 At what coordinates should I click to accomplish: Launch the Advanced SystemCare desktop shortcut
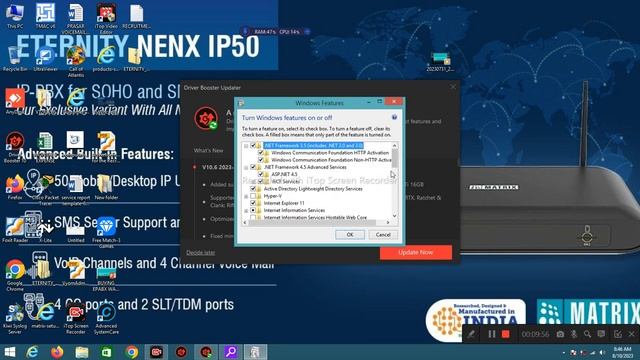[x=106, y=318]
